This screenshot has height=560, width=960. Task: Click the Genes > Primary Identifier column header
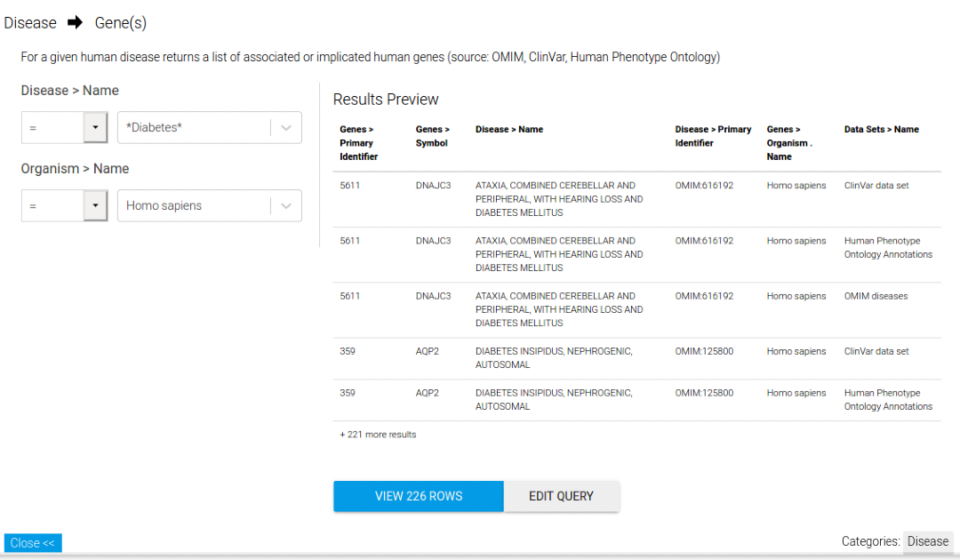359,143
